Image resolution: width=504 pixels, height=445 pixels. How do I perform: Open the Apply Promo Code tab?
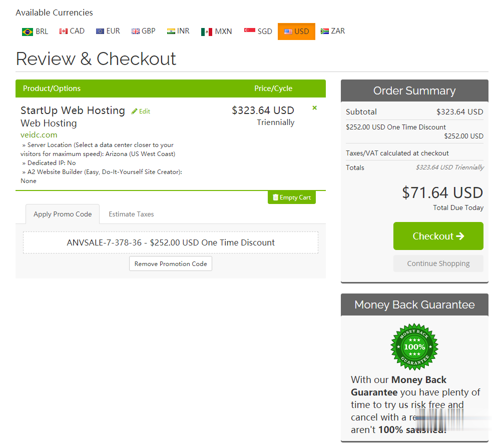63,214
